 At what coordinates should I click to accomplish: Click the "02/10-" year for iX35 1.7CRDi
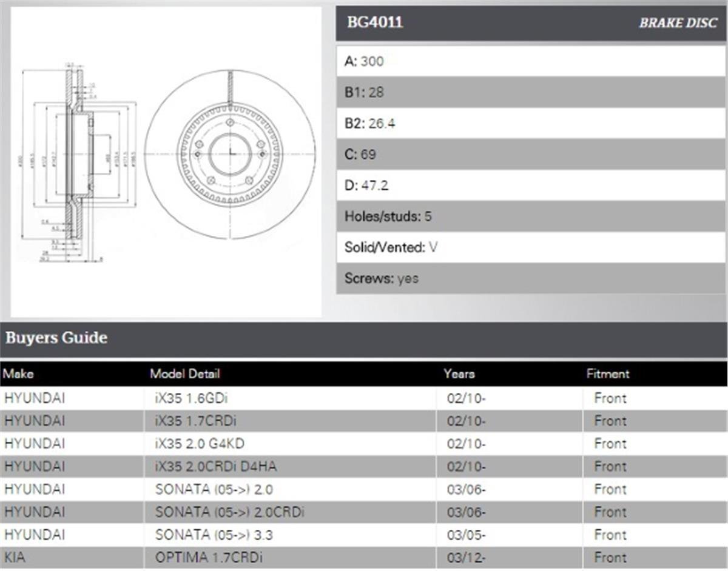pos(466,421)
